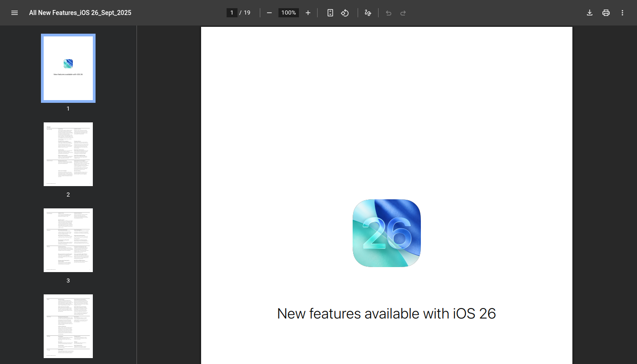Viewport: 637px width, 364px height.
Task: Click the page number input field
Action: pos(232,13)
